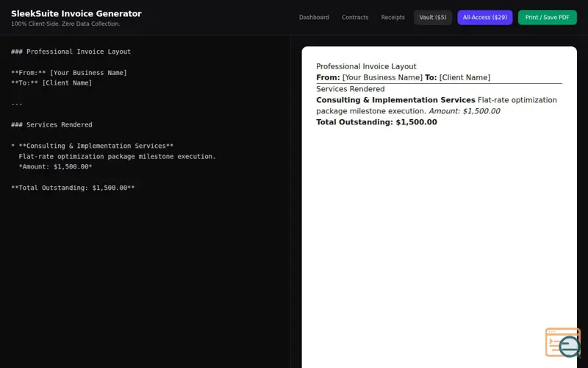588x368 pixels.
Task: Click italic 'Amount: $1,500.00' in preview
Action: 465,111
